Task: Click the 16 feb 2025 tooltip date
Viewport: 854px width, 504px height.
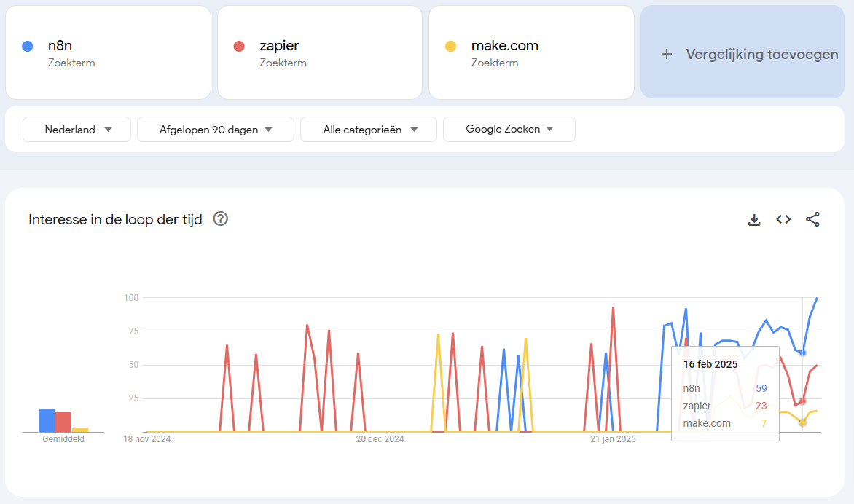Action: (710, 364)
